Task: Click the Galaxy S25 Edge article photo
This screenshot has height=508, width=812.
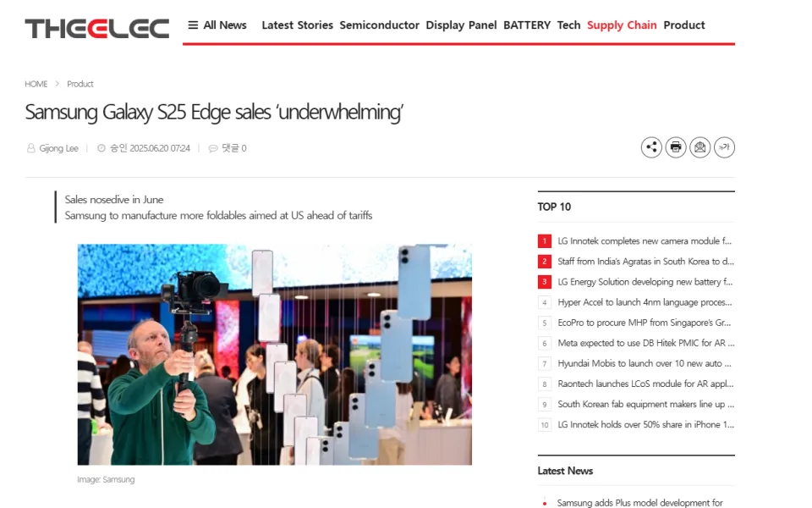Action: coord(275,354)
